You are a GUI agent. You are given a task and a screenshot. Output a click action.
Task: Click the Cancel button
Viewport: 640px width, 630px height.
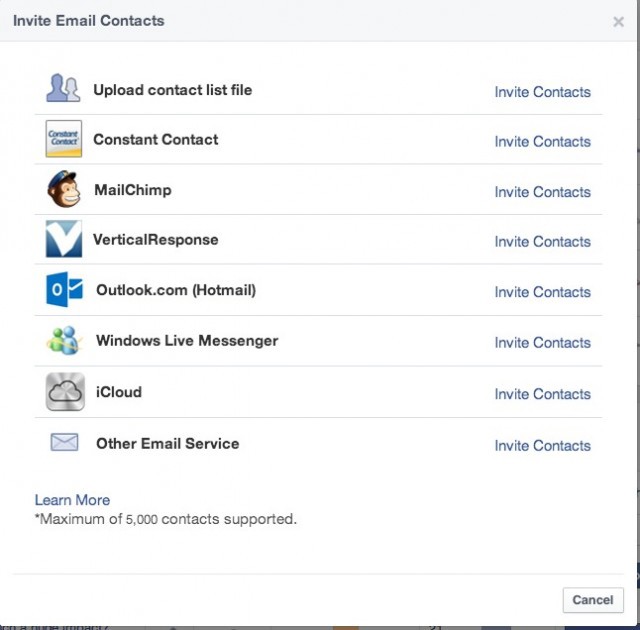click(x=593, y=600)
